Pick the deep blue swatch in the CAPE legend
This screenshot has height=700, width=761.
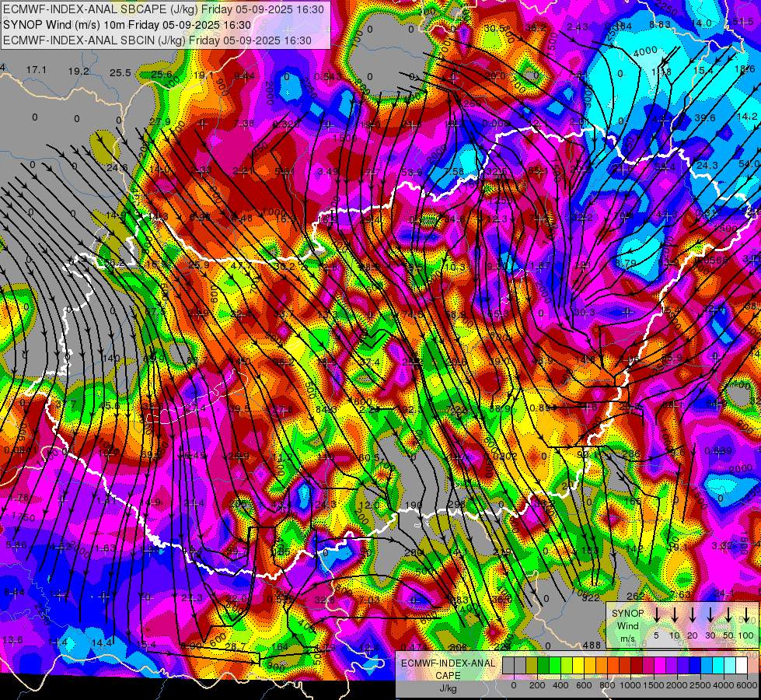click(x=695, y=665)
